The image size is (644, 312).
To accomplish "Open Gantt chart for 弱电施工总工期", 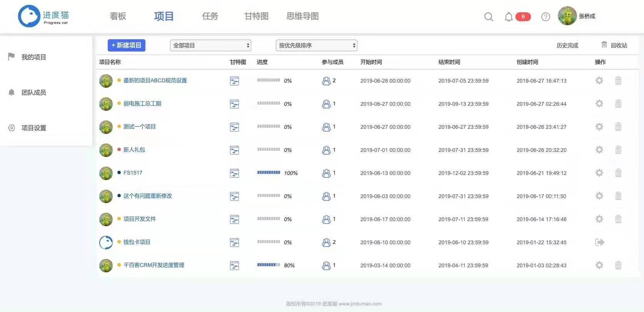I will pyautogui.click(x=234, y=104).
